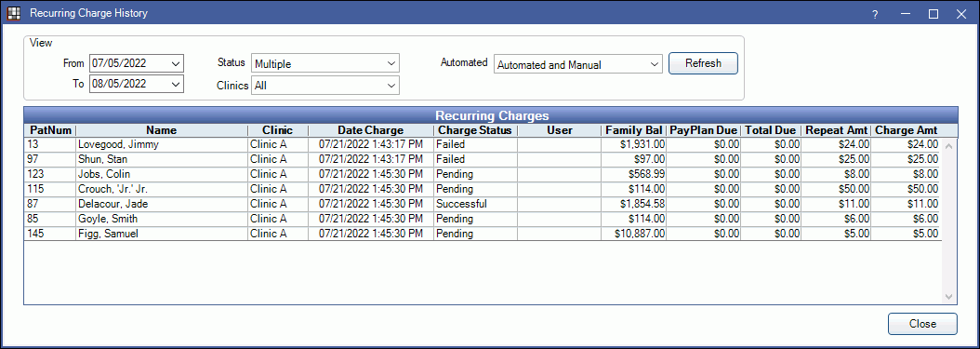Sort by the PatNum column header
Screen dimensions: 980x349
(x=50, y=130)
